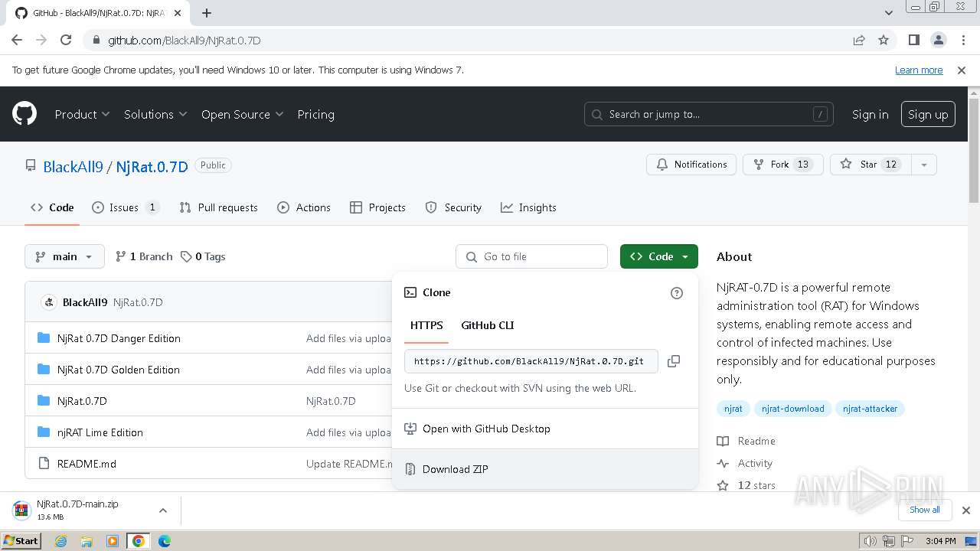Screen dimensions: 980x551
Task: Click the volume icon in system tray
Action: point(870,541)
